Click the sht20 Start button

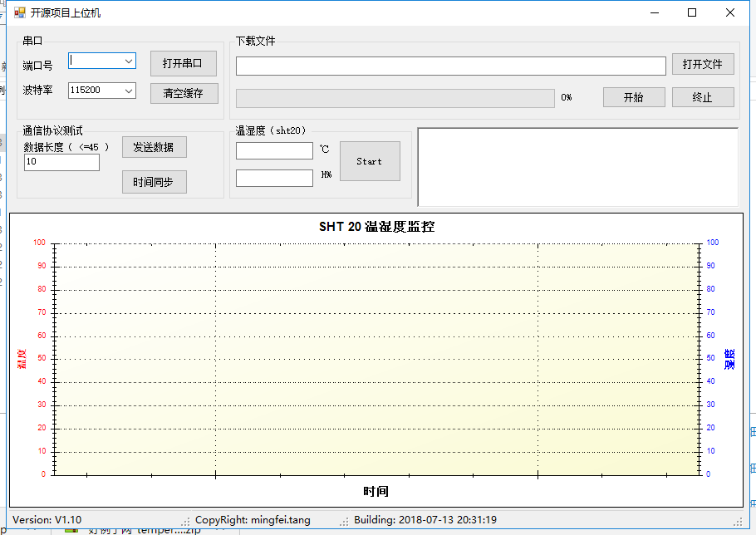coord(370,161)
